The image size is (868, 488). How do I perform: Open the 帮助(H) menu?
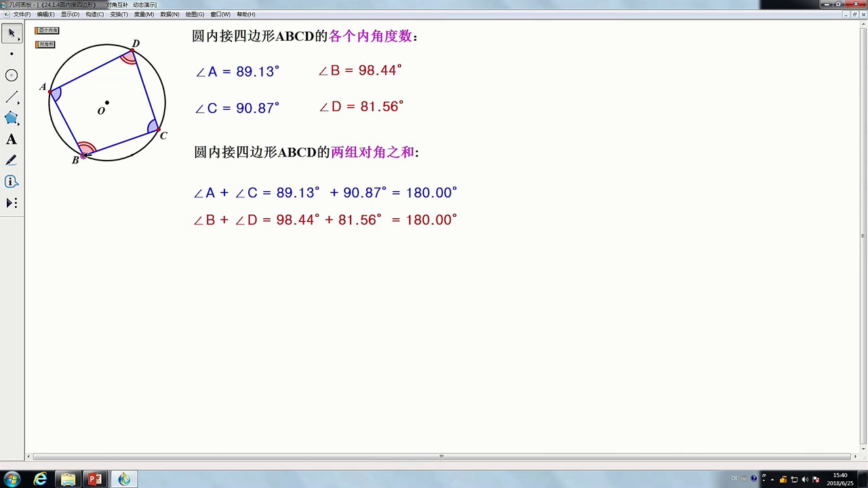[x=245, y=14]
